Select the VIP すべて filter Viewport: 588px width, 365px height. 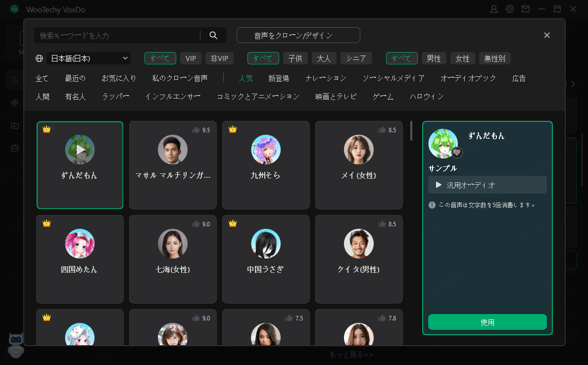pyautogui.click(x=160, y=58)
